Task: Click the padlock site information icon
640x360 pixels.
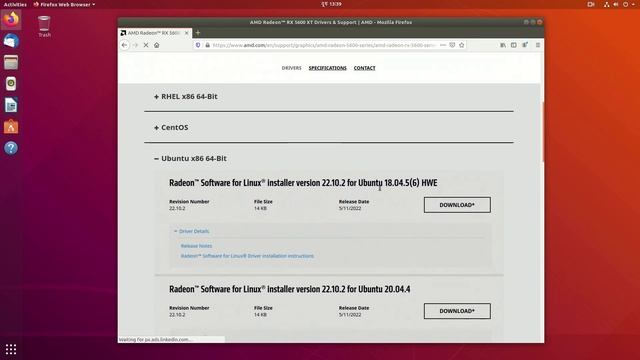Action: [207, 45]
